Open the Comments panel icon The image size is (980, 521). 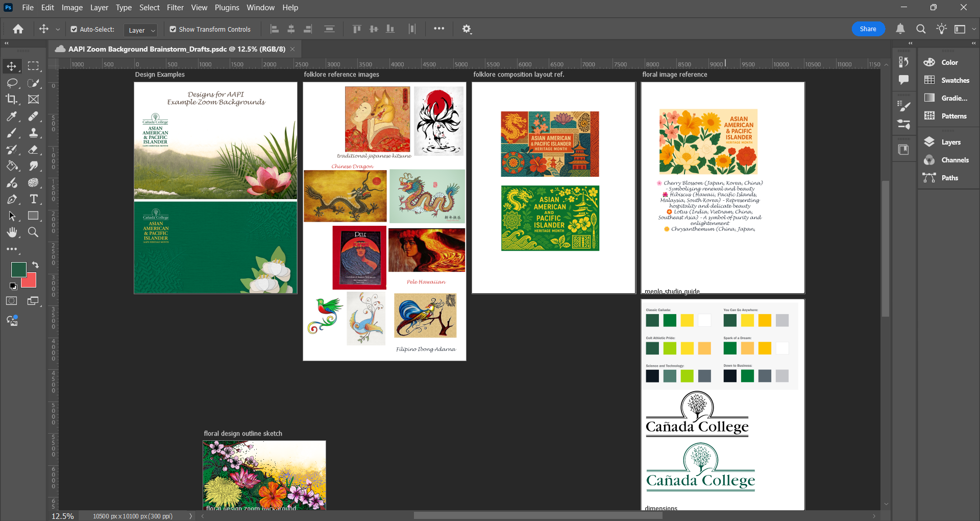point(903,80)
